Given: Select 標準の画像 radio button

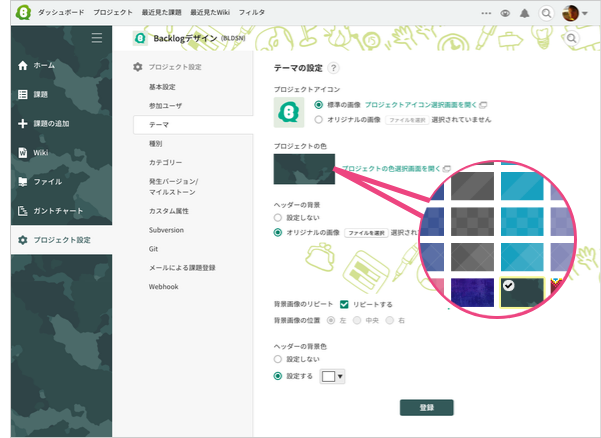Looking at the screenshot, I should [318, 105].
